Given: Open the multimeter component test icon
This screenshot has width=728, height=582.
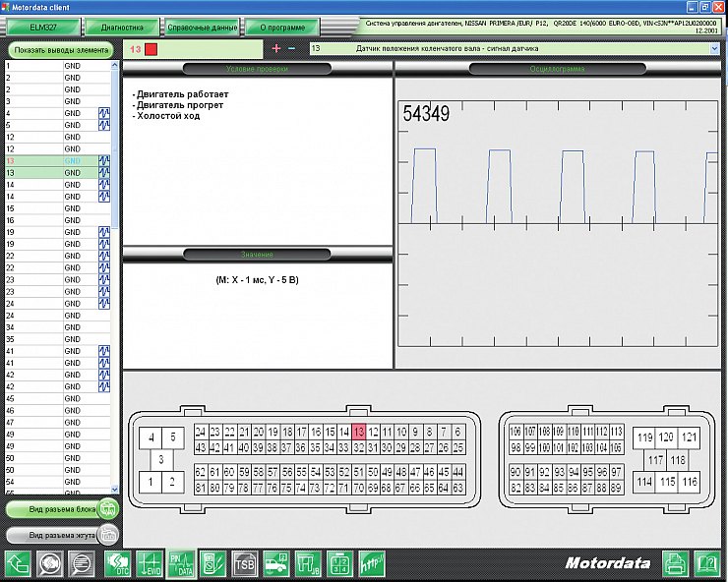Looking at the screenshot, I should (212, 564).
